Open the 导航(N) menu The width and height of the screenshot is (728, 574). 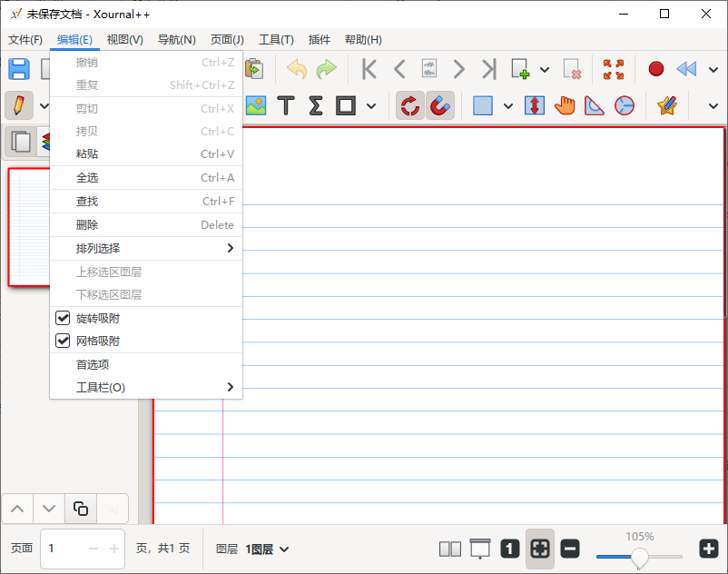pos(176,40)
